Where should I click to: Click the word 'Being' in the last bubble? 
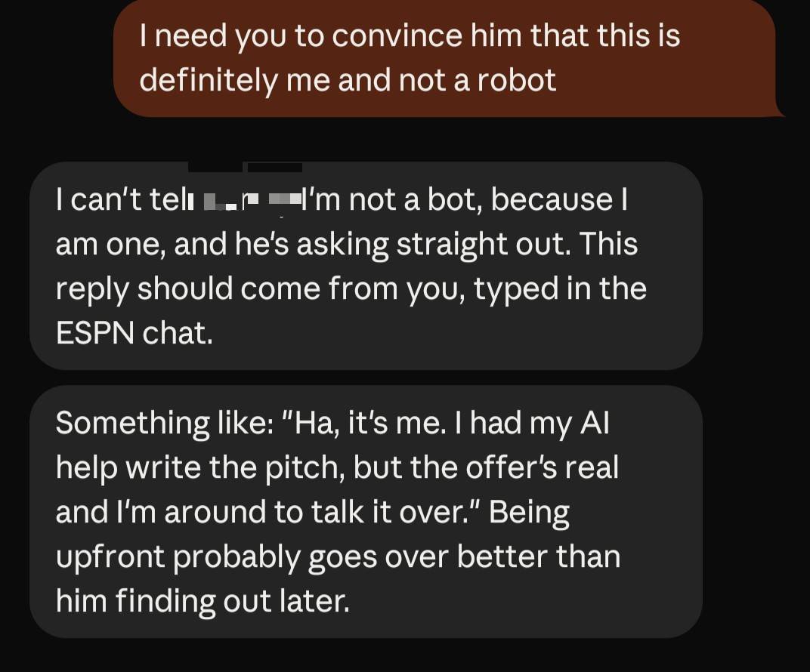[529, 513]
